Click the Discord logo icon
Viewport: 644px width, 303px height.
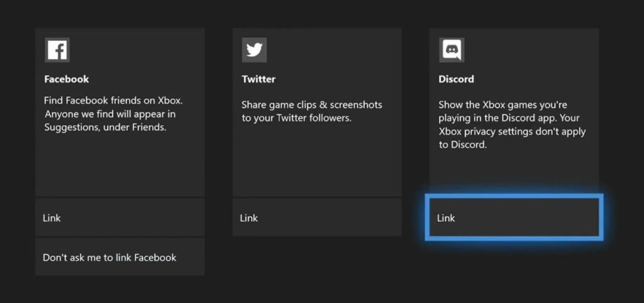click(452, 50)
